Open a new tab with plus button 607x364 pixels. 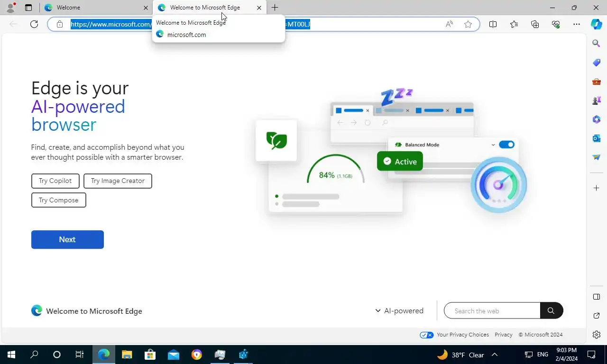275,8
